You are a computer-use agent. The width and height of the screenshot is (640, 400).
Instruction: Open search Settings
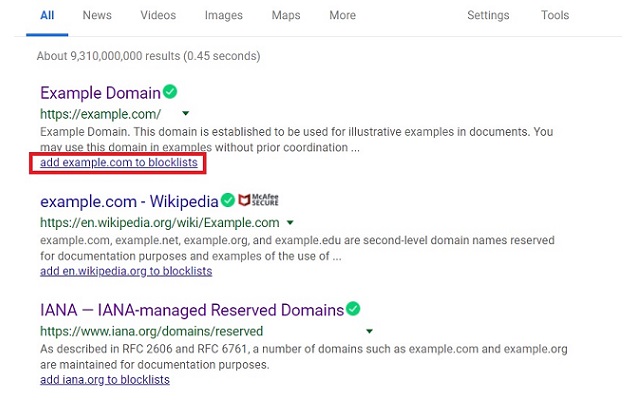488,16
